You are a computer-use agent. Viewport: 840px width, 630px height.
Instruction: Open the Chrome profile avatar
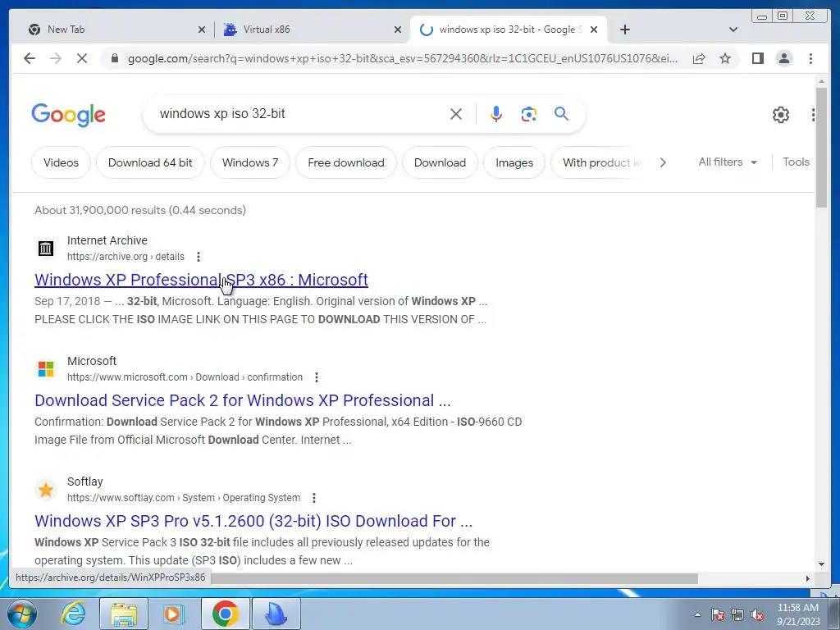coord(783,58)
